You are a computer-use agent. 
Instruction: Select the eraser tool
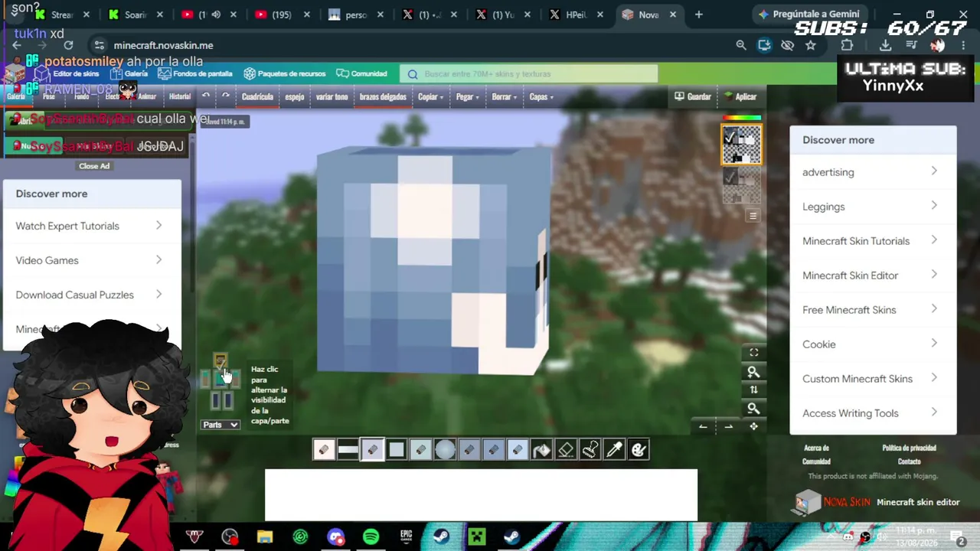566,450
